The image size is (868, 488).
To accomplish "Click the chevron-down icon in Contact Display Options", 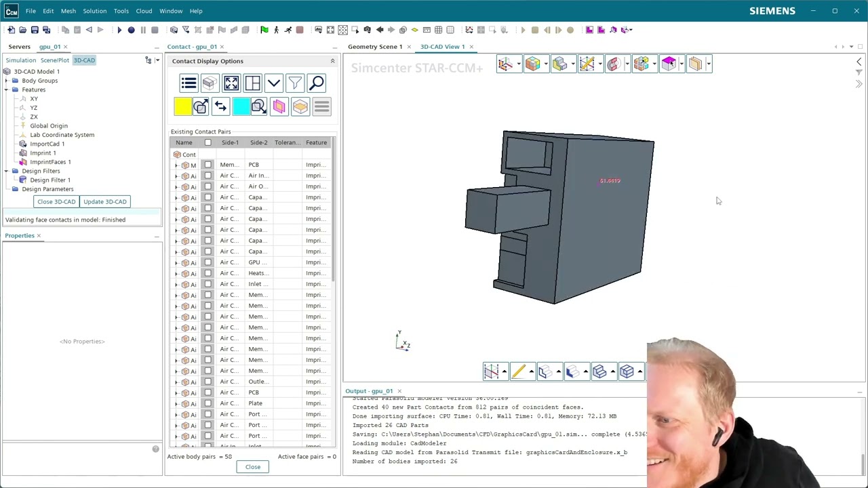I will [x=273, y=83].
